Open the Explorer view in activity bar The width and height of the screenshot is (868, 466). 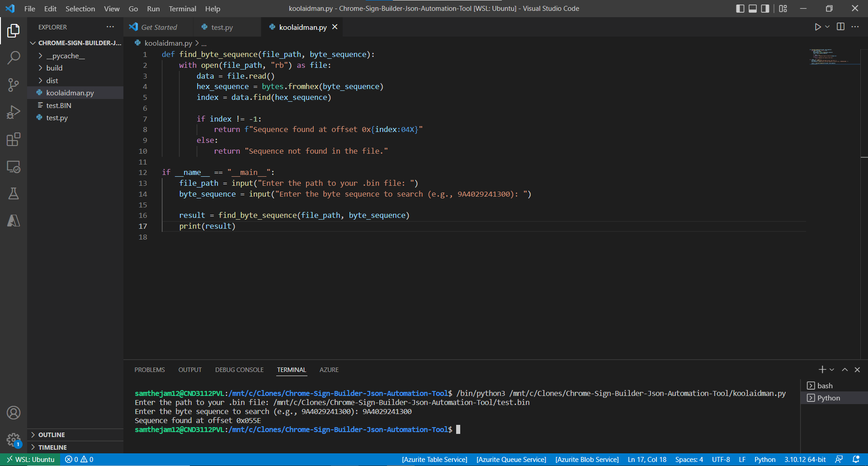click(14, 31)
